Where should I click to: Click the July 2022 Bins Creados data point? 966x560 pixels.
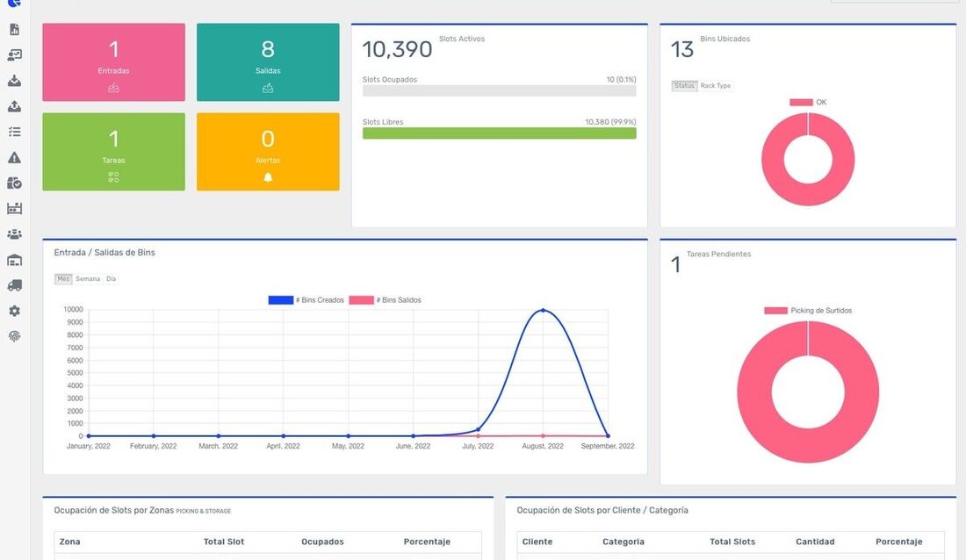tap(478, 429)
